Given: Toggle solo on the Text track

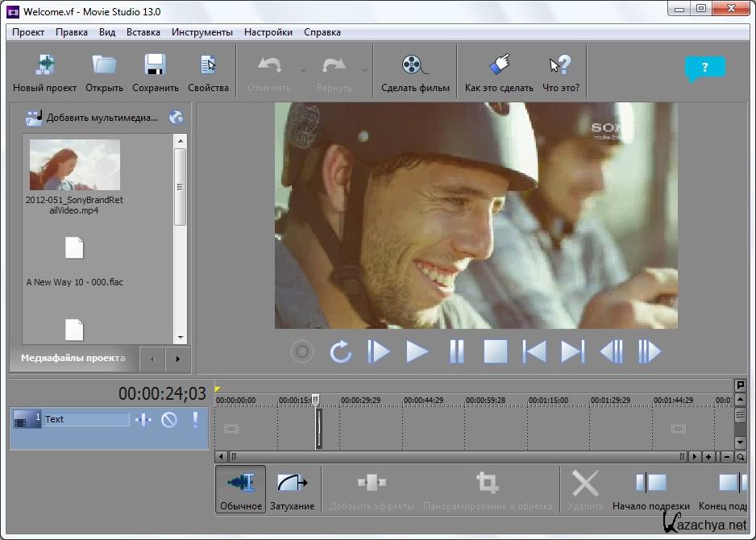Looking at the screenshot, I should pos(194,419).
